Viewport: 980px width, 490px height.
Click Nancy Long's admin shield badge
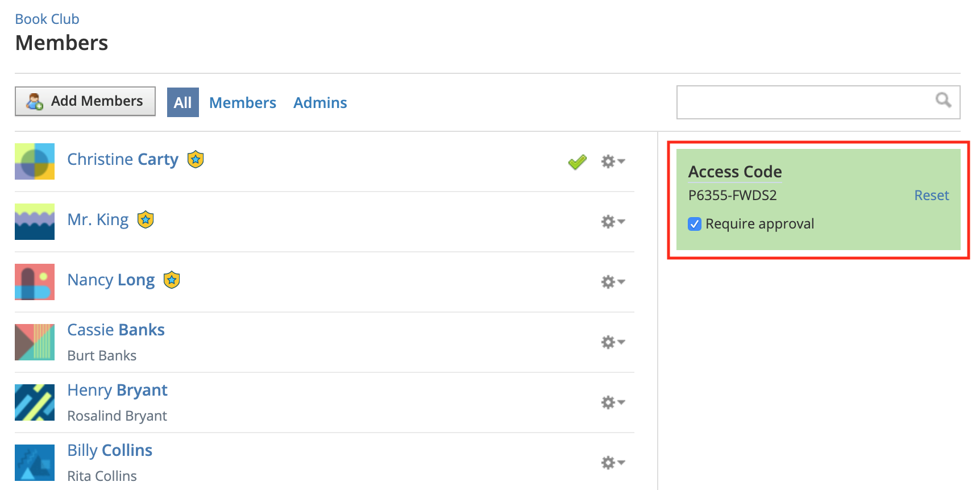pos(172,280)
